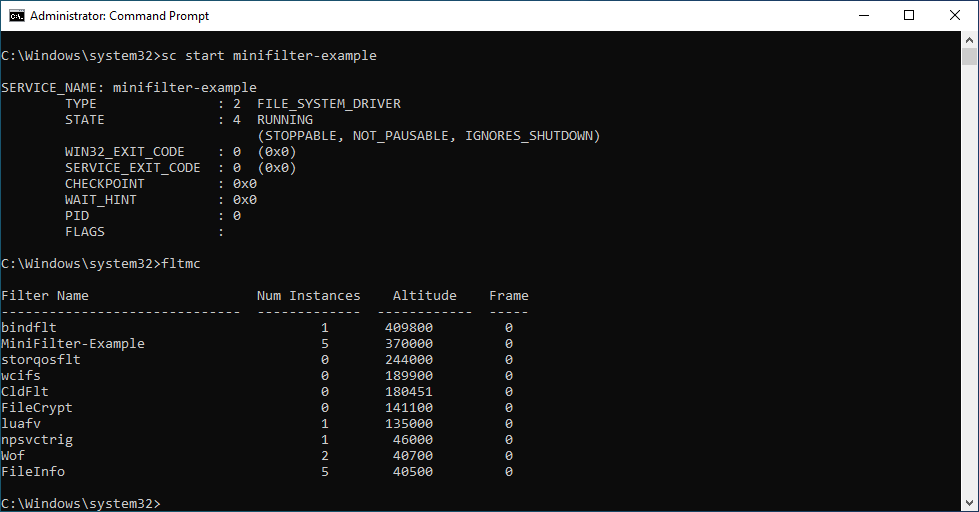Click the 'npsvctrig' filter name
The width and height of the screenshot is (979, 512).
(37, 440)
